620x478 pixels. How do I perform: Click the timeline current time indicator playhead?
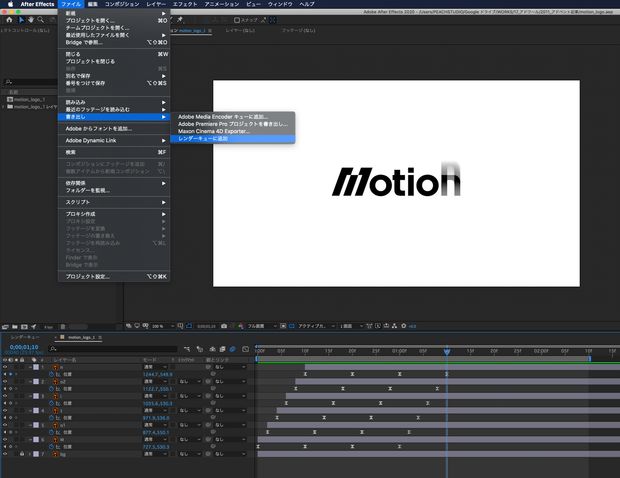[447, 351]
